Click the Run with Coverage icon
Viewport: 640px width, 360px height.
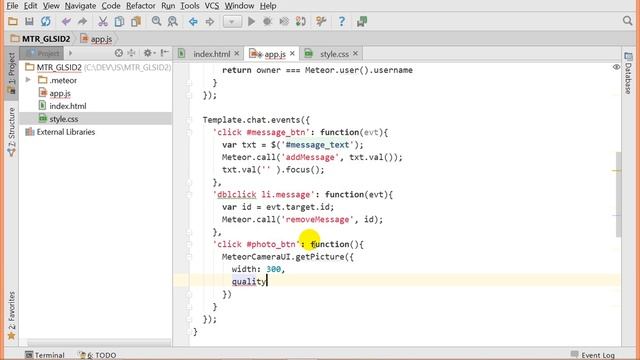284,21
